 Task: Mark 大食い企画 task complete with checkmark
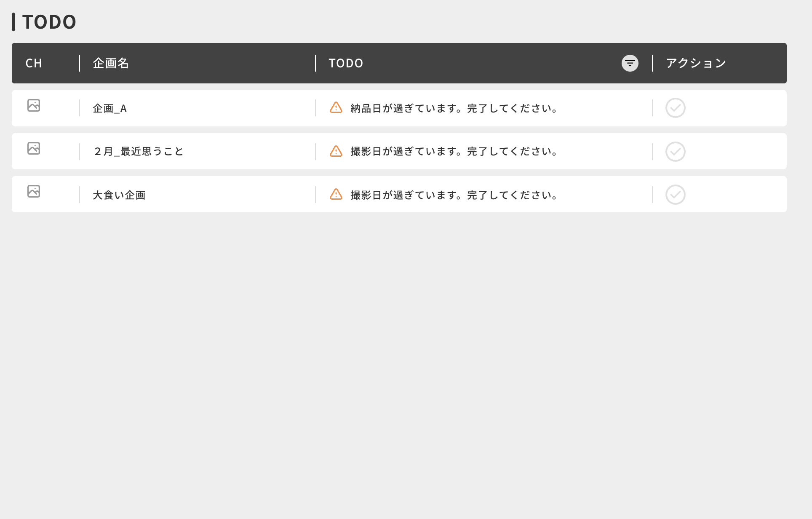675,195
